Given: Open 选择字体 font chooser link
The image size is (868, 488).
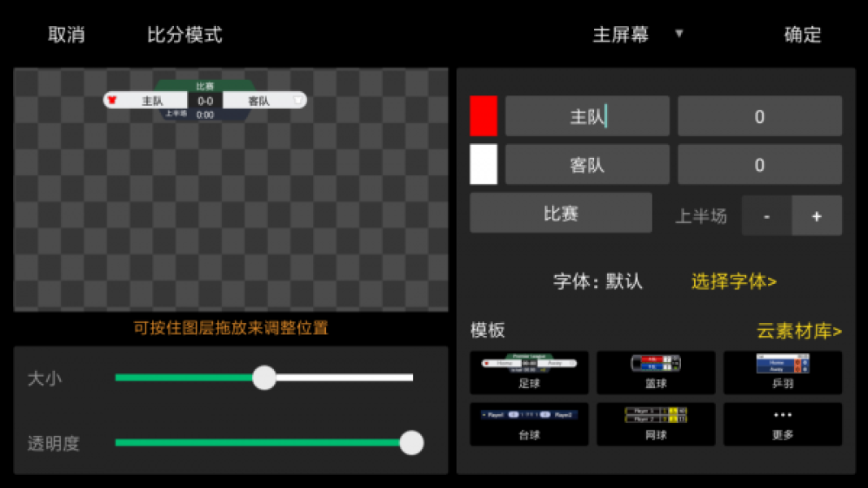Looking at the screenshot, I should click(734, 281).
